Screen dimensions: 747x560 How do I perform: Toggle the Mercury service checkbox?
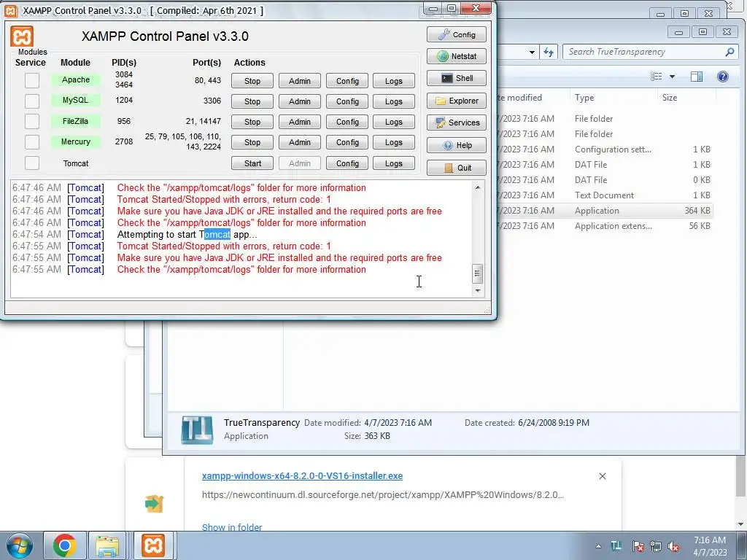pos(32,142)
